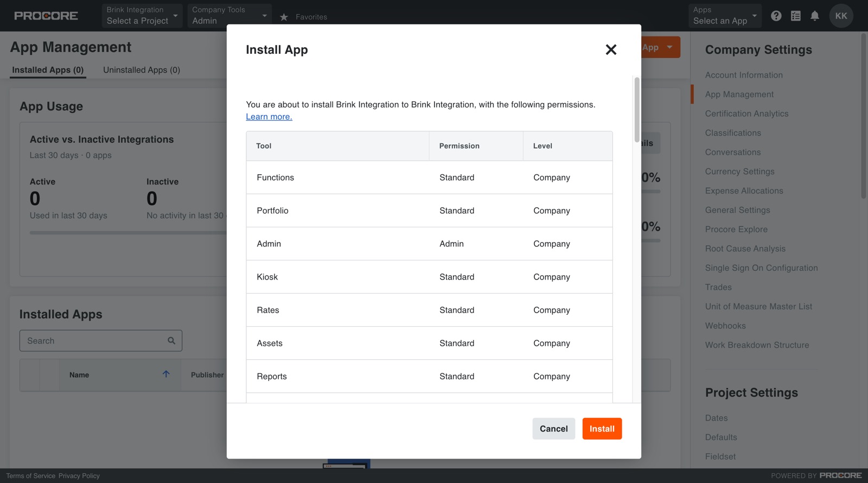Click the Rates tool row
This screenshot has width=868, height=483.
[429, 310]
